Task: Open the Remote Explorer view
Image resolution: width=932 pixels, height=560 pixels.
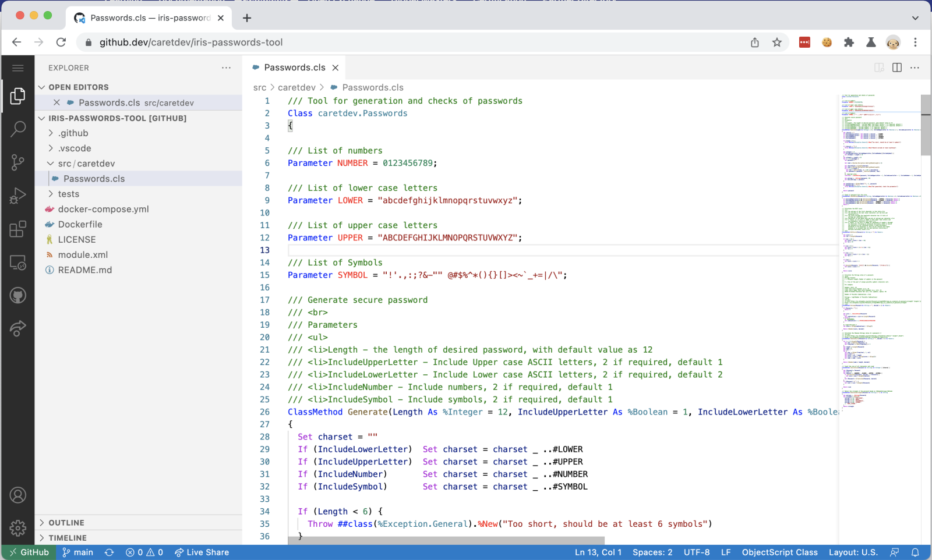Action: (x=18, y=263)
